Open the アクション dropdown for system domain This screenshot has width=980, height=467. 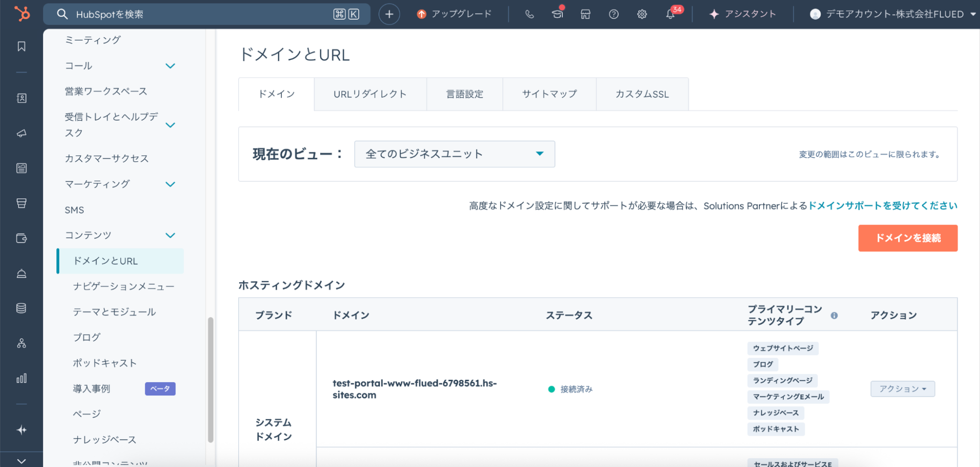(x=902, y=389)
